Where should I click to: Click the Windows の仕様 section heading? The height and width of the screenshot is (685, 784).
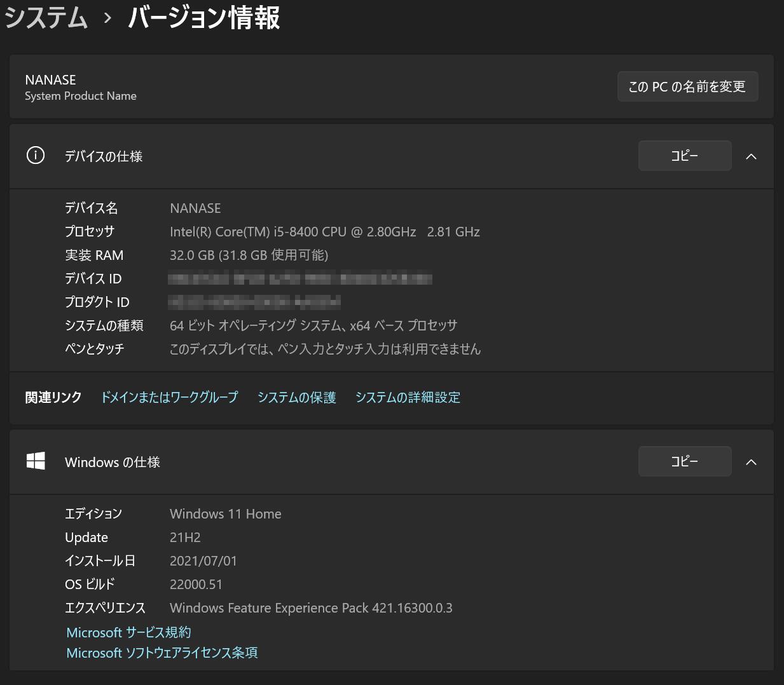[x=113, y=462]
